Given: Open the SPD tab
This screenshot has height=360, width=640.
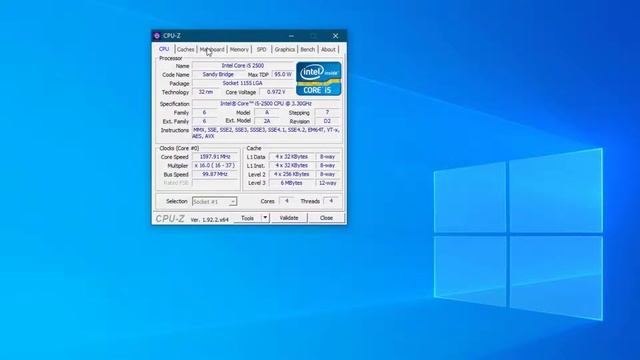Looking at the screenshot, I should (261, 49).
